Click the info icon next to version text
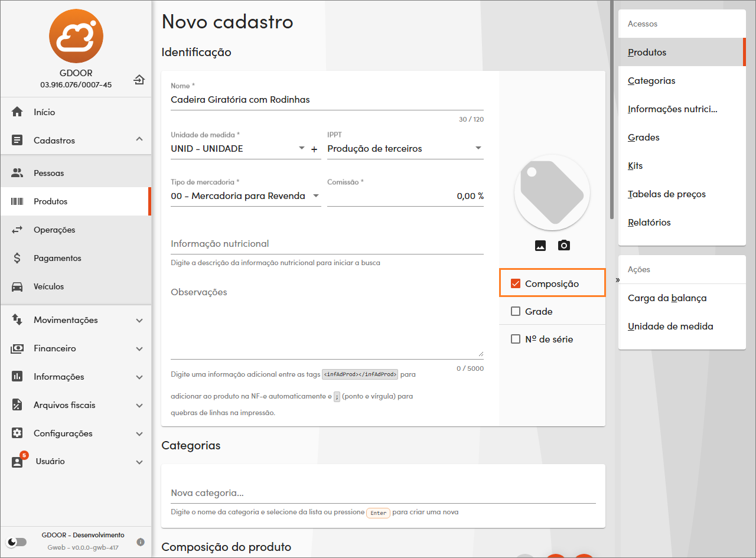This screenshot has width=756, height=558. pyautogui.click(x=141, y=541)
